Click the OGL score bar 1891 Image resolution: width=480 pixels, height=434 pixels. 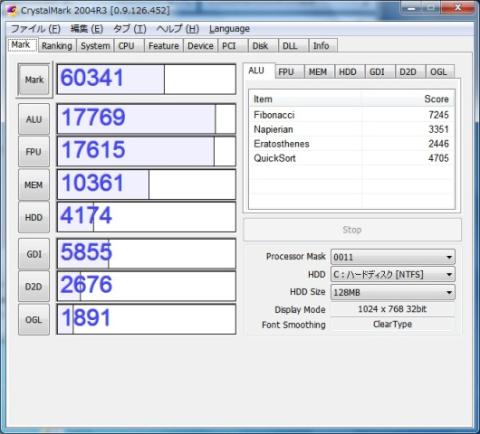(x=146, y=319)
